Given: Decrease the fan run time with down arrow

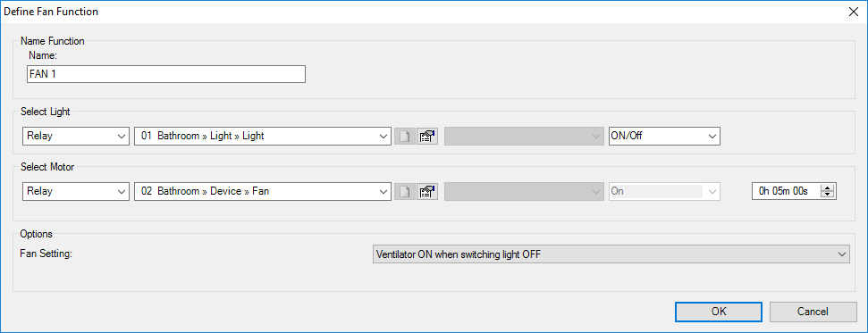Looking at the screenshot, I should pyautogui.click(x=828, y=195).
